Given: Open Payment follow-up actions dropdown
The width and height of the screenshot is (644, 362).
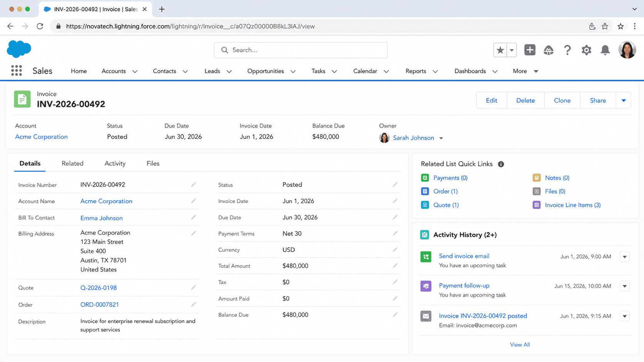Looking at the screenshot, I should pos(625,286).
